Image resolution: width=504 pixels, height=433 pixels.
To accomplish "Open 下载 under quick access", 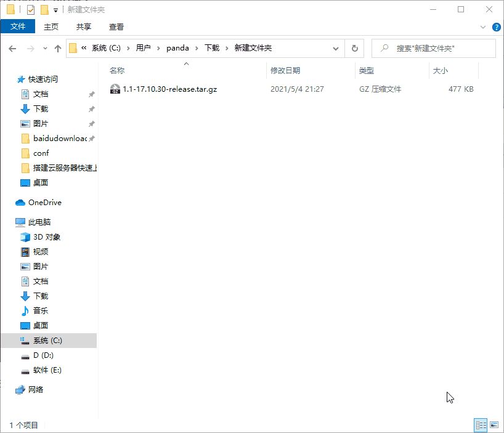I will (x=41, y=109).
